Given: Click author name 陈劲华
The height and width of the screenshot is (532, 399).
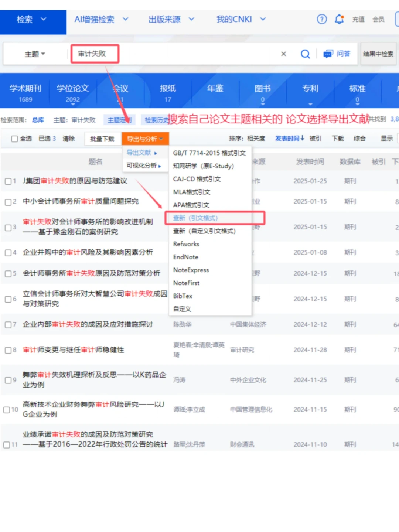Looking at the screenshot, I should (x=182, y=324).
